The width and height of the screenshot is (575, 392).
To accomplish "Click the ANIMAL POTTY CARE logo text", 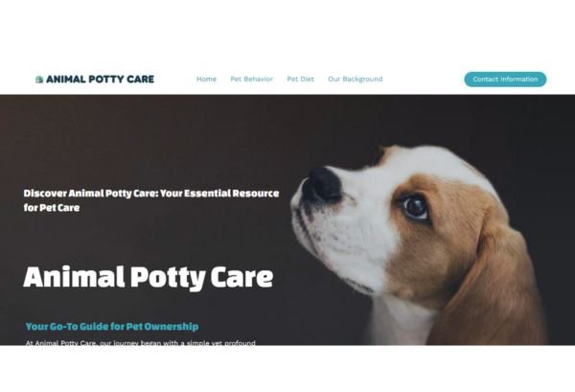I will [100, 80].
